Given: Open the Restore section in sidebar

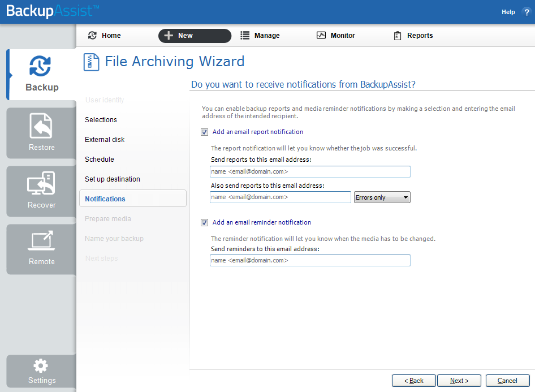Looking at the screenshot, I should point(42,133).
